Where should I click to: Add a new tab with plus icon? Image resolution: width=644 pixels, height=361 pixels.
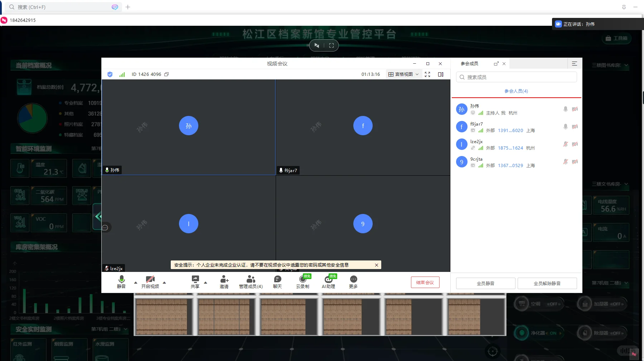click(x=128, y=7)
